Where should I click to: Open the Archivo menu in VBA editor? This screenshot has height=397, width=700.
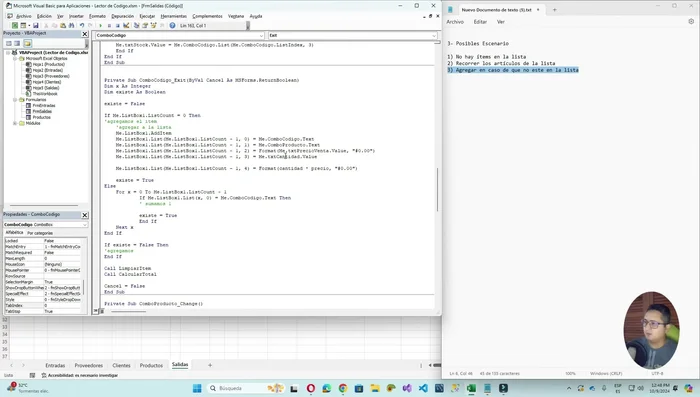point(24,16)
